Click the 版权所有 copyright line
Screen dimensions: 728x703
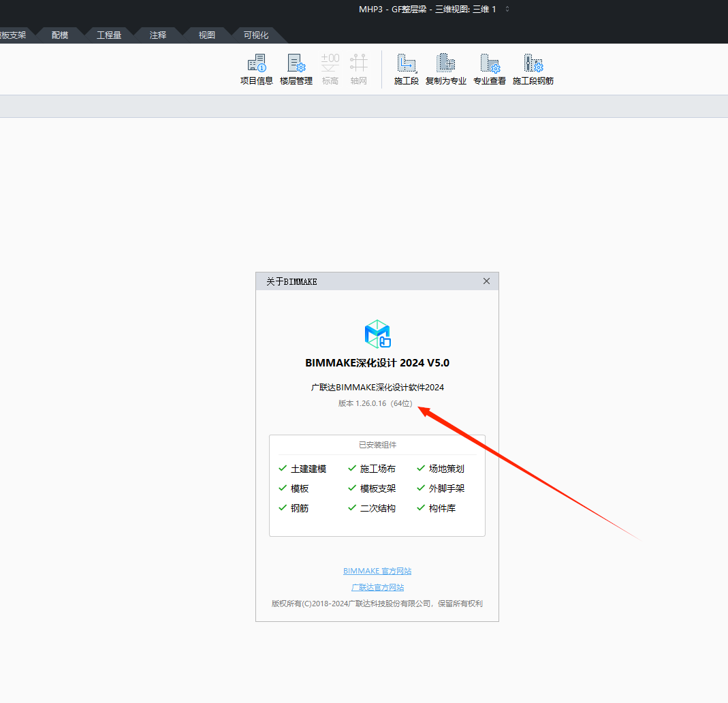click(x=377, y=604)
